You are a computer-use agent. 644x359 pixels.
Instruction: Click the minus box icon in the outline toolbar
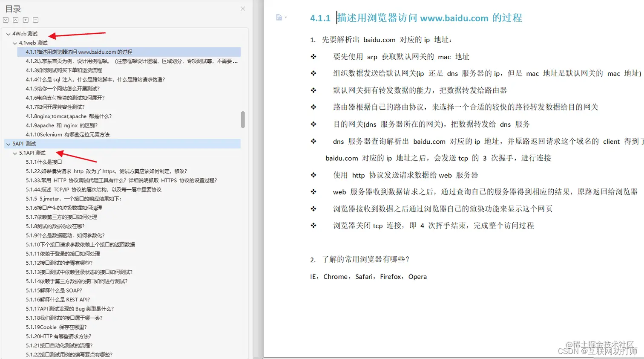[x=36, y=20]
